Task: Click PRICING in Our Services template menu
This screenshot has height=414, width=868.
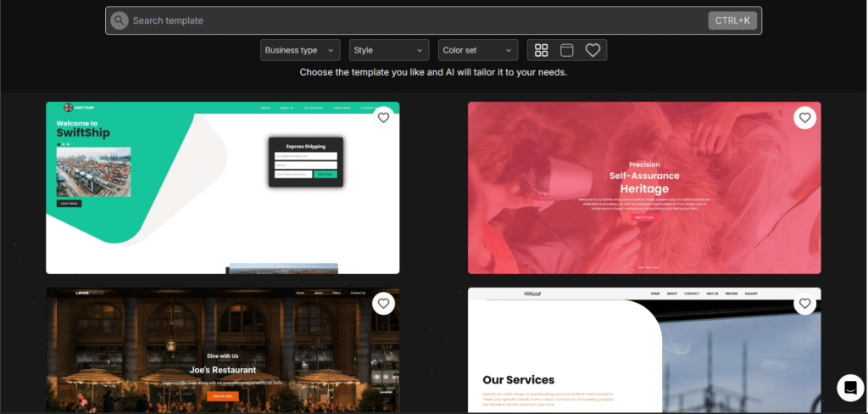Action: tap(732, 294)
